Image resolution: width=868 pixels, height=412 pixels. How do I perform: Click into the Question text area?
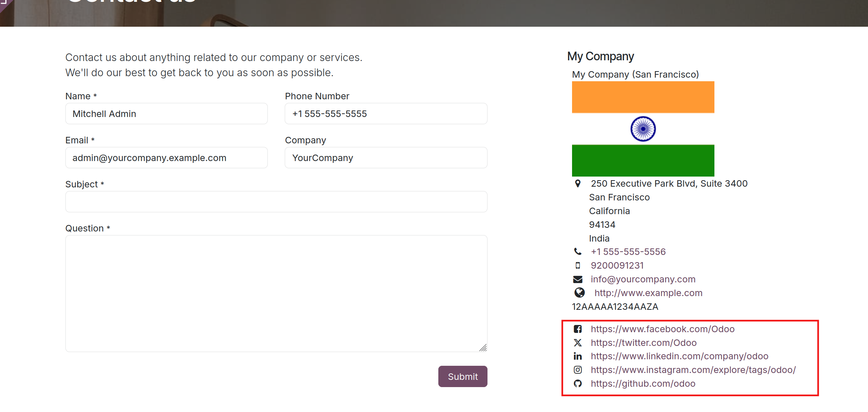pyautogui.click(x=276, y=293)
